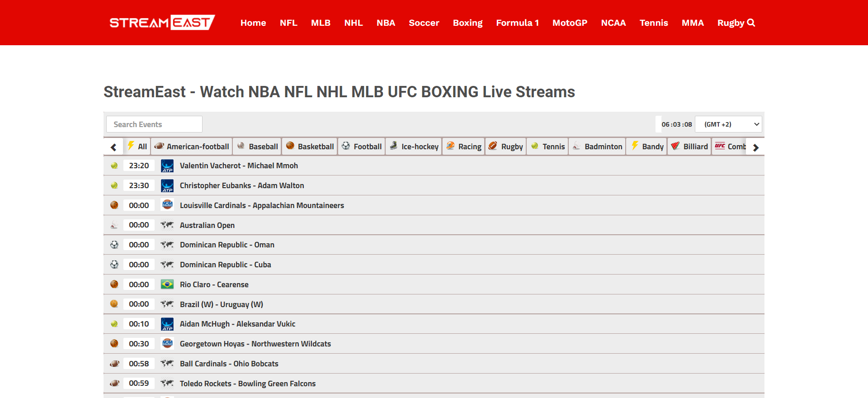
Task: Click basketball icon for Louisville Cardinals game
Action: tap(114, 205)
